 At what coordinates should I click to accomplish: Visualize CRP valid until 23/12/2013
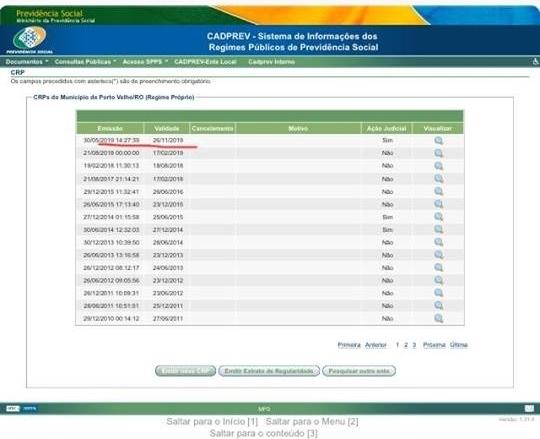tap(438, 255)
